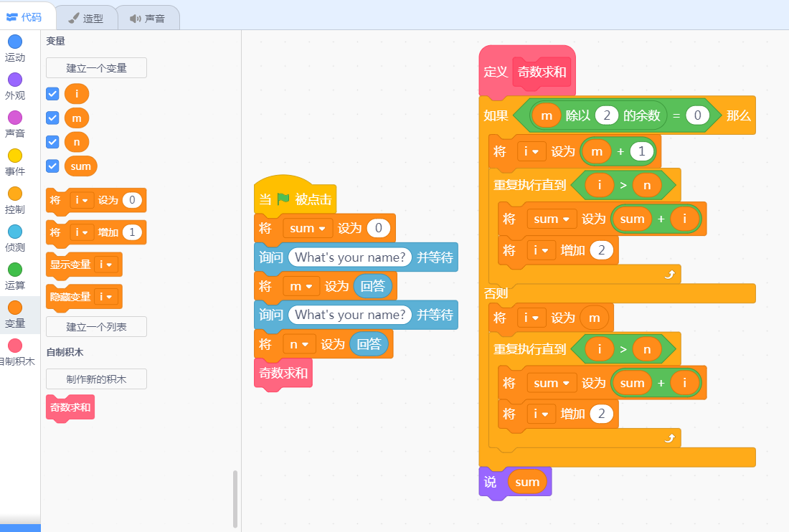Click the 显示变量 i block

(x=83, y=265)
